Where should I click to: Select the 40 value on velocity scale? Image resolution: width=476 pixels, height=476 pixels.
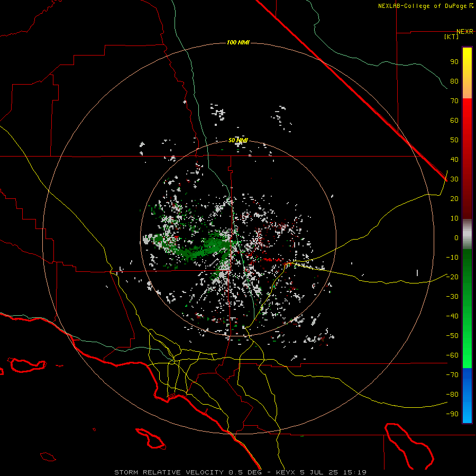(454, 160)
